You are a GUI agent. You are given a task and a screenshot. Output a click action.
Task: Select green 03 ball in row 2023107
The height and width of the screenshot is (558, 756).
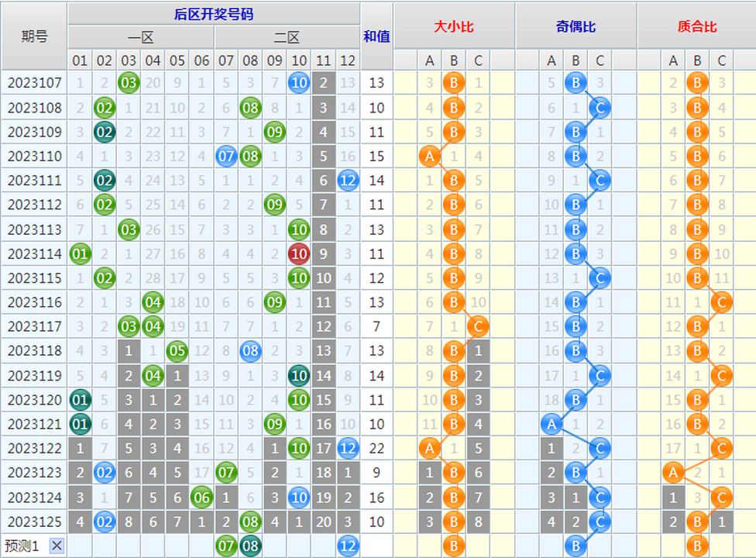pyautogui.click(x=129, y=83)
